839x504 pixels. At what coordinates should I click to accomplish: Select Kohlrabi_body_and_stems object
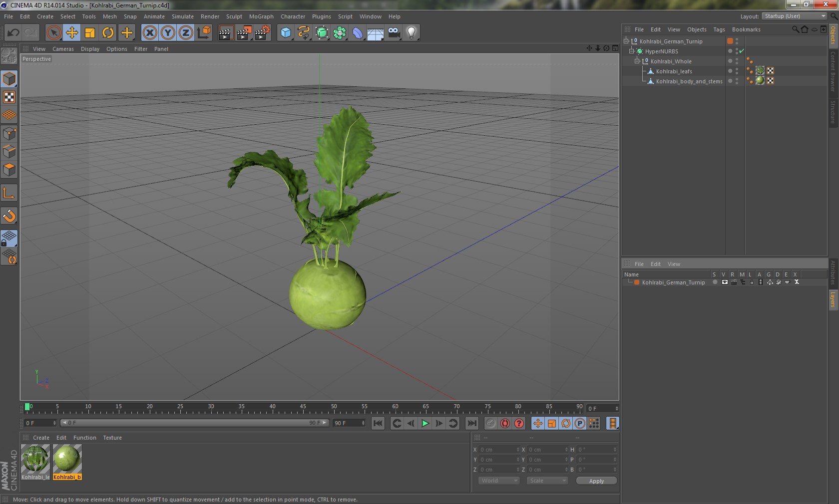pos(689,81)
